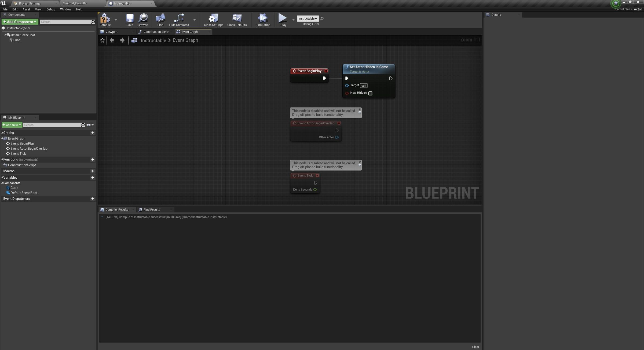The image size is (644, 350).
Task: Save the blueprint asset
Action: point(130,20)
